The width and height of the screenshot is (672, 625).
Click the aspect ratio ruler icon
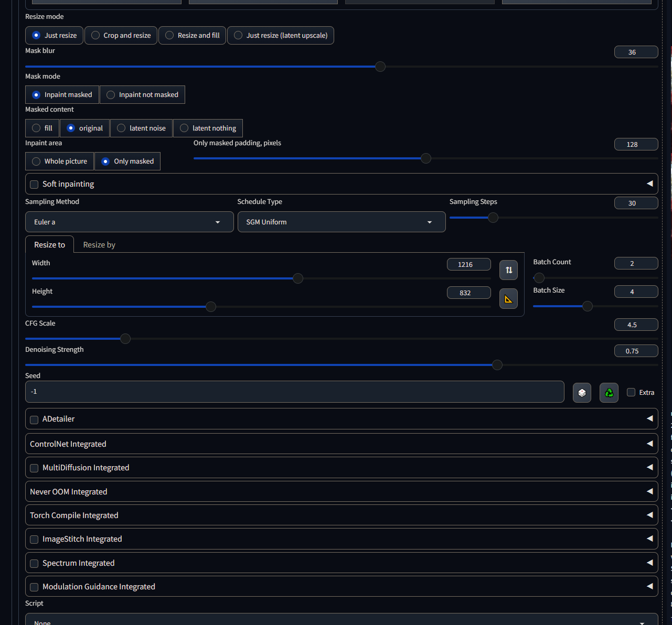tap(508, 299)
